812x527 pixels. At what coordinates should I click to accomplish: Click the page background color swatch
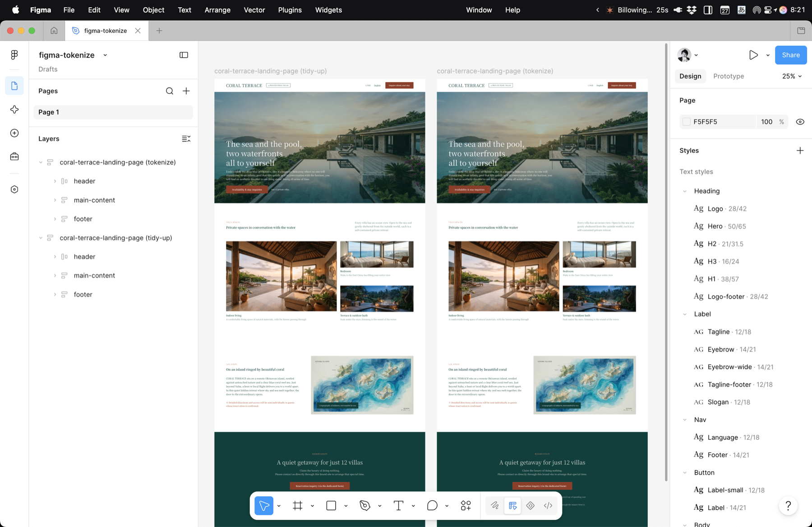(687, 122)
